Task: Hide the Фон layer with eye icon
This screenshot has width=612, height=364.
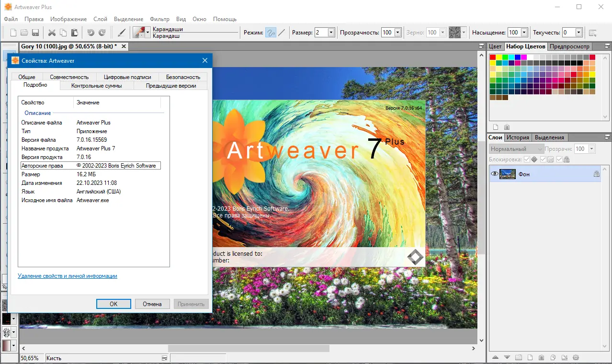Action: pos(494,174)
